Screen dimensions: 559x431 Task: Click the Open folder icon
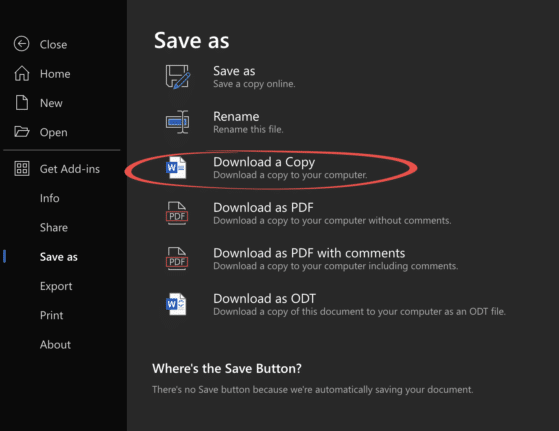(22, 132)
